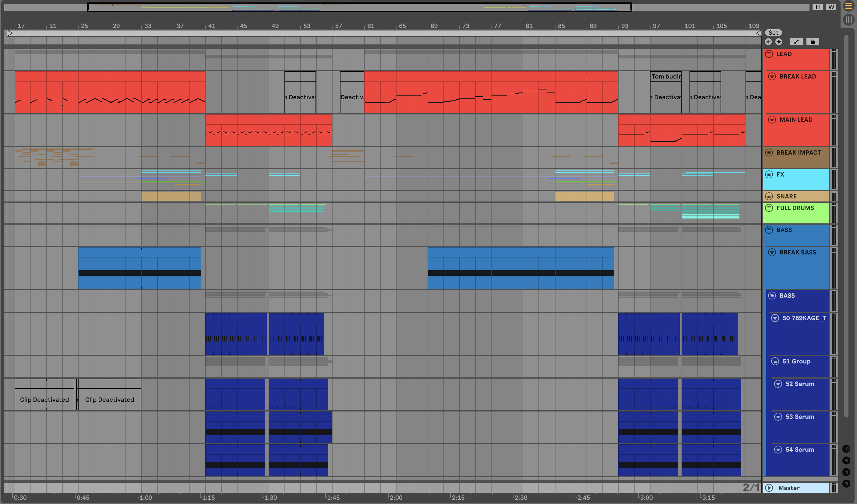Screen dimensions: 857x504
Task: Toggle the I-O section visibility
Action: (x=846, y=449)
